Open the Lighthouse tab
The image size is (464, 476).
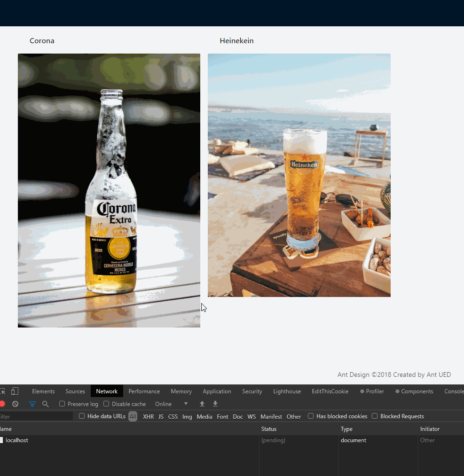(287, 391)
